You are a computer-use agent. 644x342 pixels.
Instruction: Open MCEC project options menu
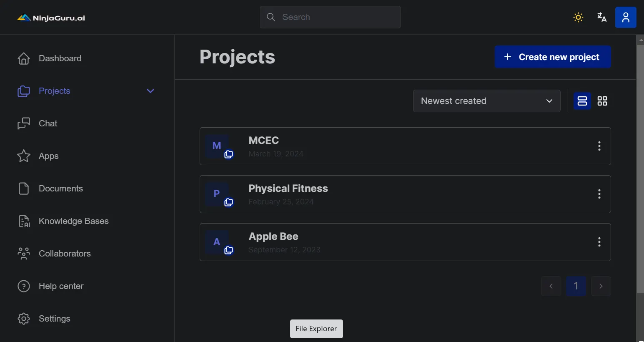pyautogui.click(x=599, y=146)
